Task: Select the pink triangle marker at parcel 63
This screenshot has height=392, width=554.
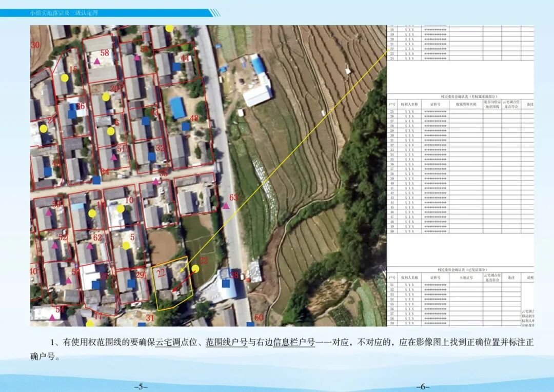Action: tap(225, 207)
